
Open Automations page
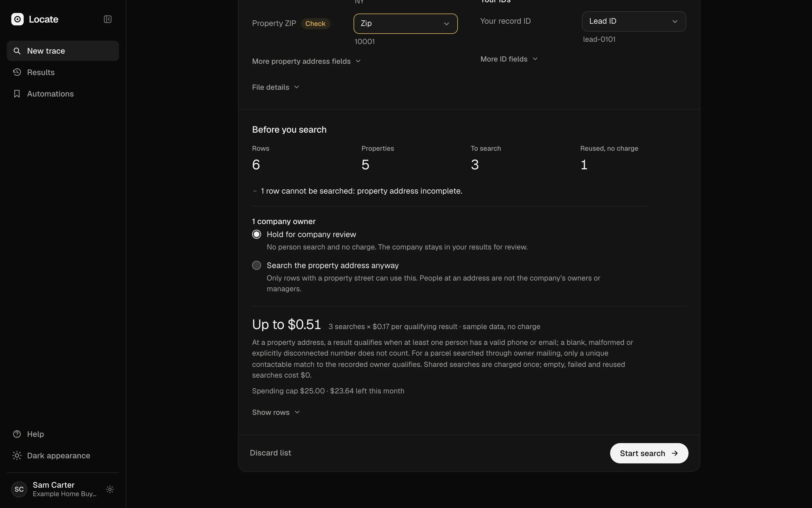[x=63, y=94]
